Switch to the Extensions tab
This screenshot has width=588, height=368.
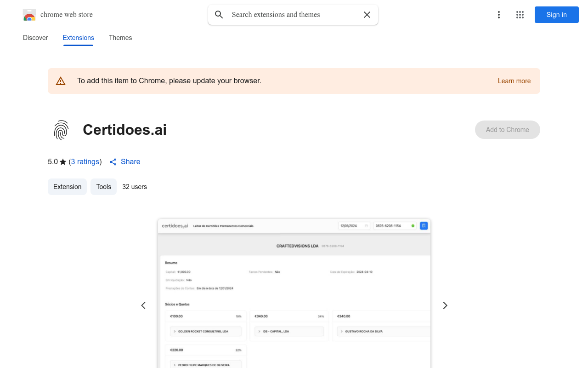pos(78,38)
